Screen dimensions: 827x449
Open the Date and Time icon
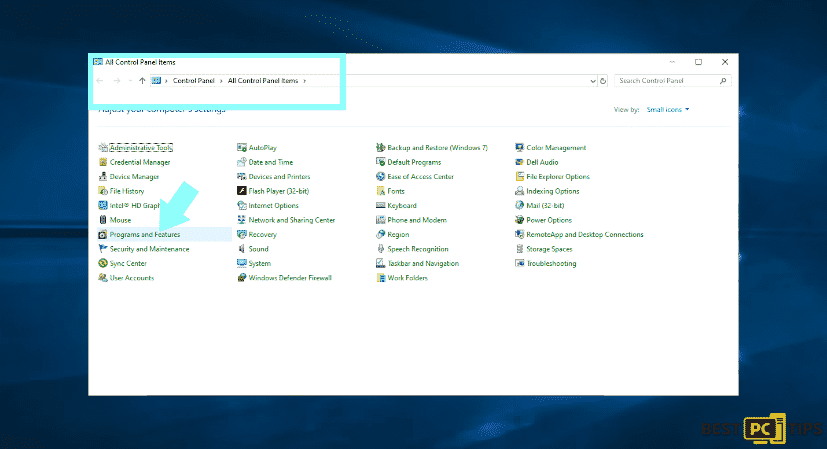point(242,162)
